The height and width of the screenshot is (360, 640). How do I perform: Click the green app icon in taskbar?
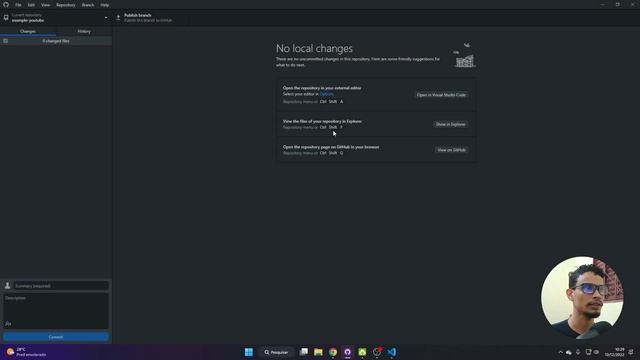point(362,352)
